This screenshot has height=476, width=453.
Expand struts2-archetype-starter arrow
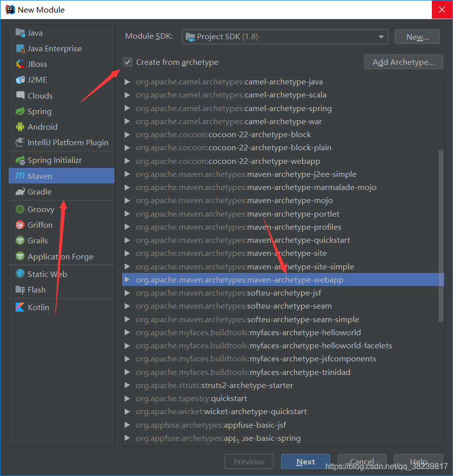[128, 385]
